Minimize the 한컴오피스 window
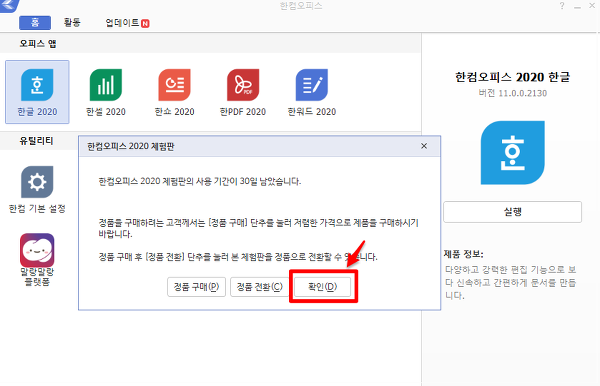 point(577,7)
